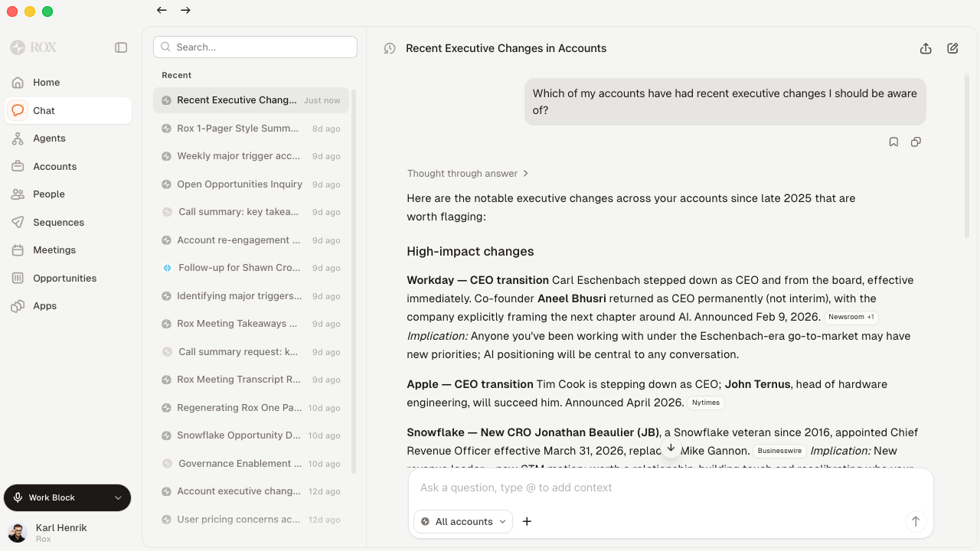Image resolution: width=980 pixels, height=551 pixels.
Task: Open Karl Henrik's profile avatar
Action: coord(18,533)
